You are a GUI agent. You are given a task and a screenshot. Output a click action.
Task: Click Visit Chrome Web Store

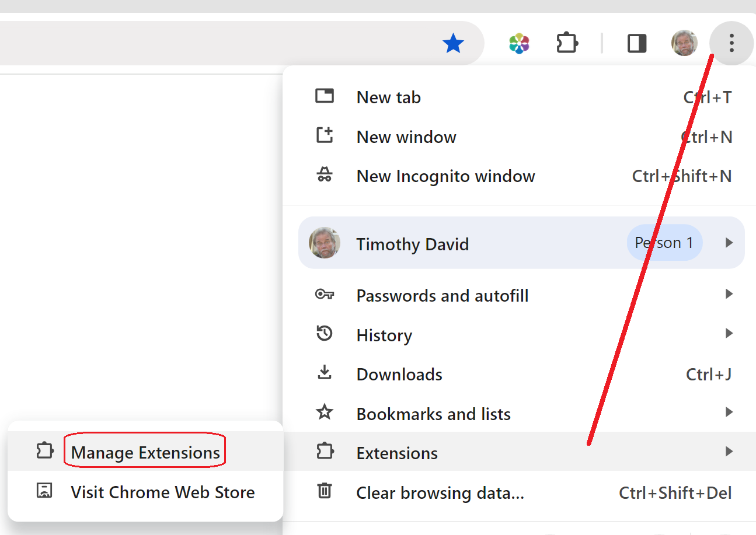(x=162, y=492)
